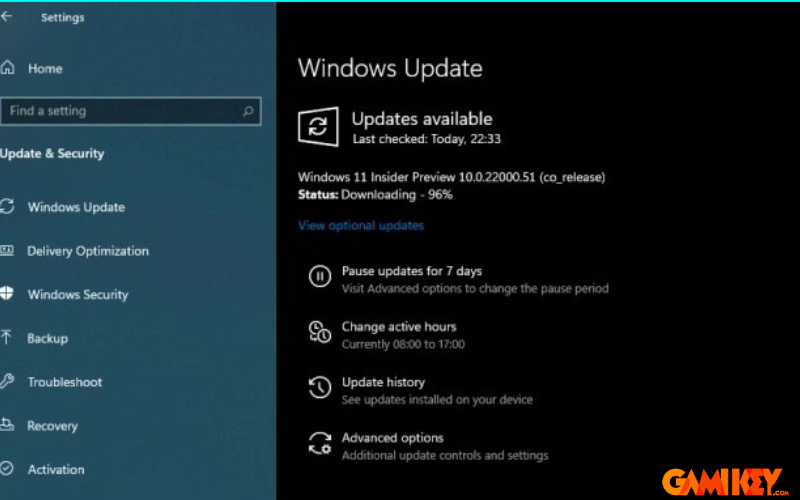Click the Advanced options gear-sync icon

[320, 443]
